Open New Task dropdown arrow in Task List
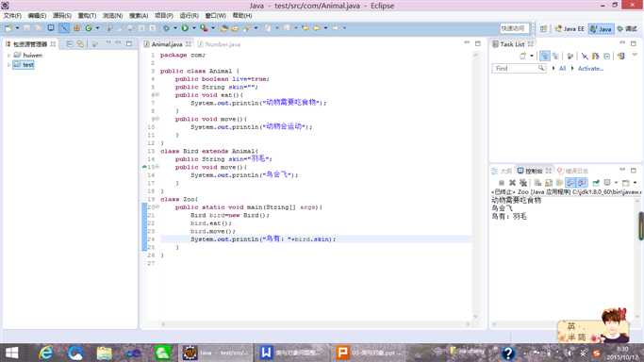644x362 pixels. click(532, 56)
